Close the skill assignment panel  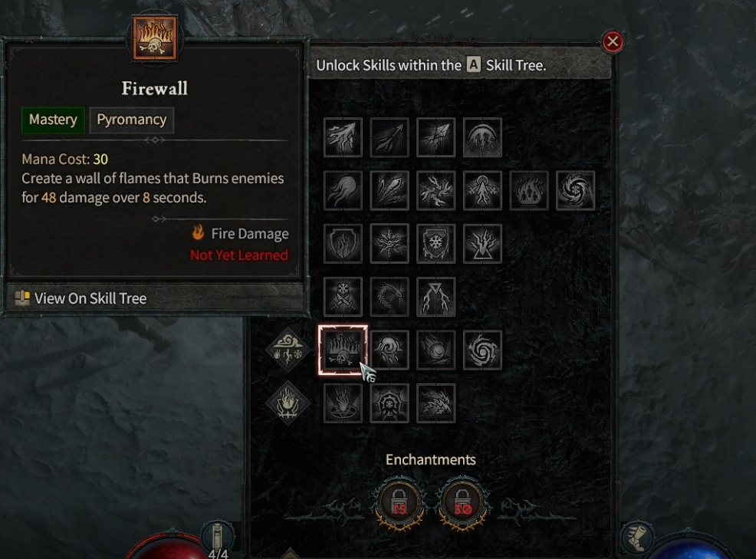point(613,41)
